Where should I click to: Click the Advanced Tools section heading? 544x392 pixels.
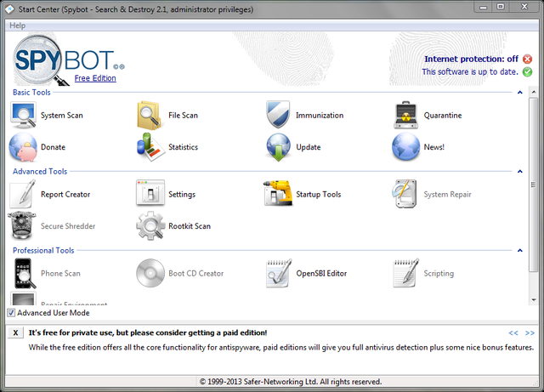[40, 171]
